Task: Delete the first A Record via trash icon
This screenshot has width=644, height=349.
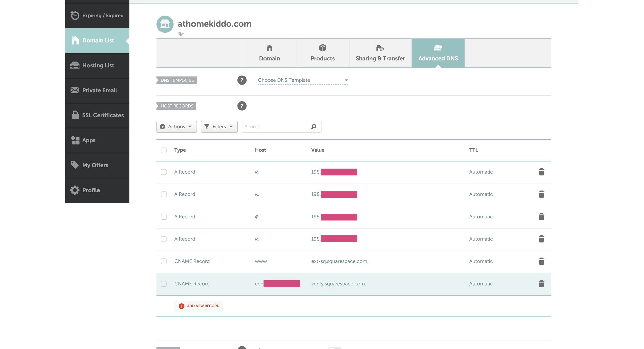Action: point(541,172)
